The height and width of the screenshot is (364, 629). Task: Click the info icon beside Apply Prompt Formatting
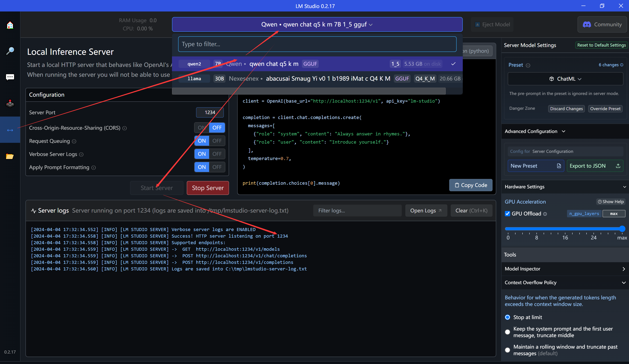point(94,168)
